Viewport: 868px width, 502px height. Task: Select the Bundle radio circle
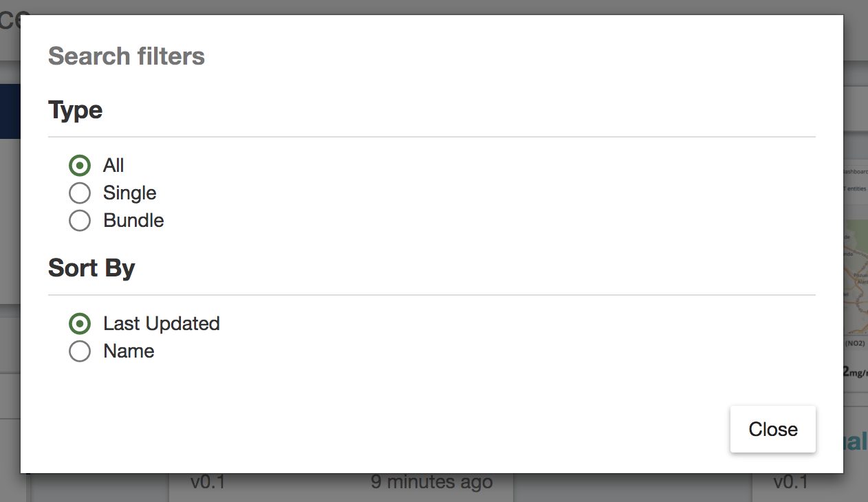click(x=80, y=220)
